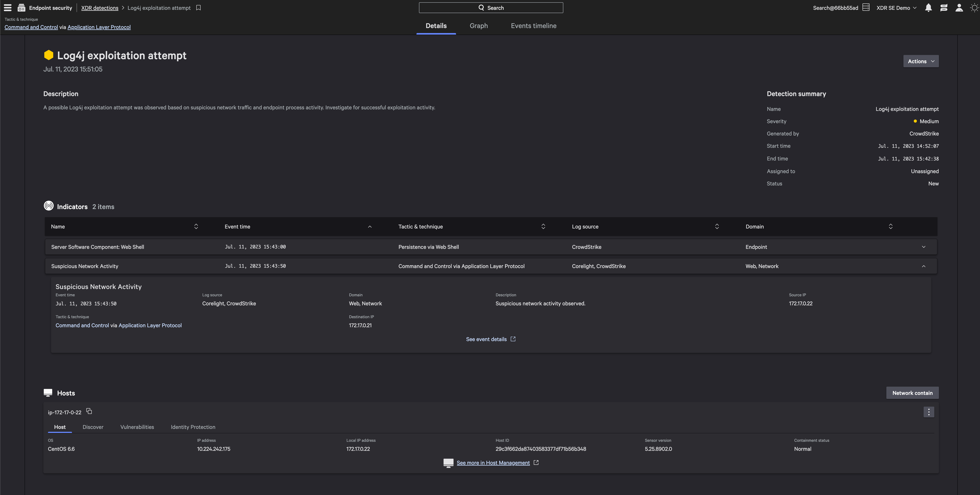Open the host three-dot options menu

tap(929, 412)
